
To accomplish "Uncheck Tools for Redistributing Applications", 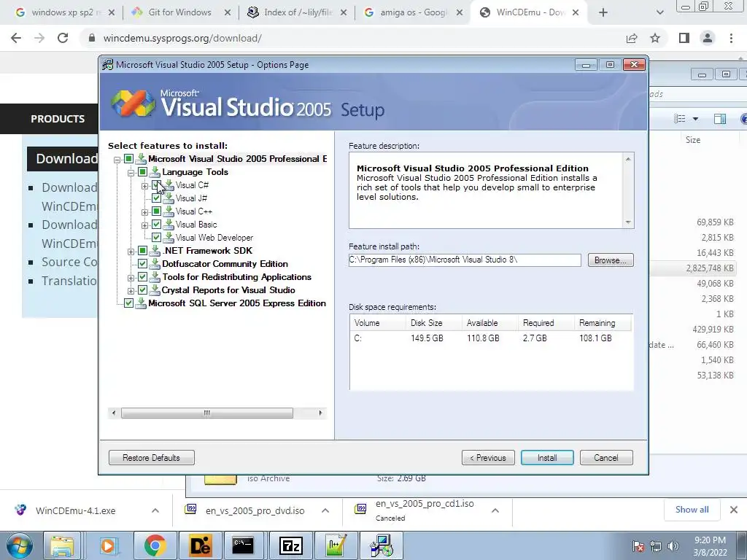I will pos(142,276).
